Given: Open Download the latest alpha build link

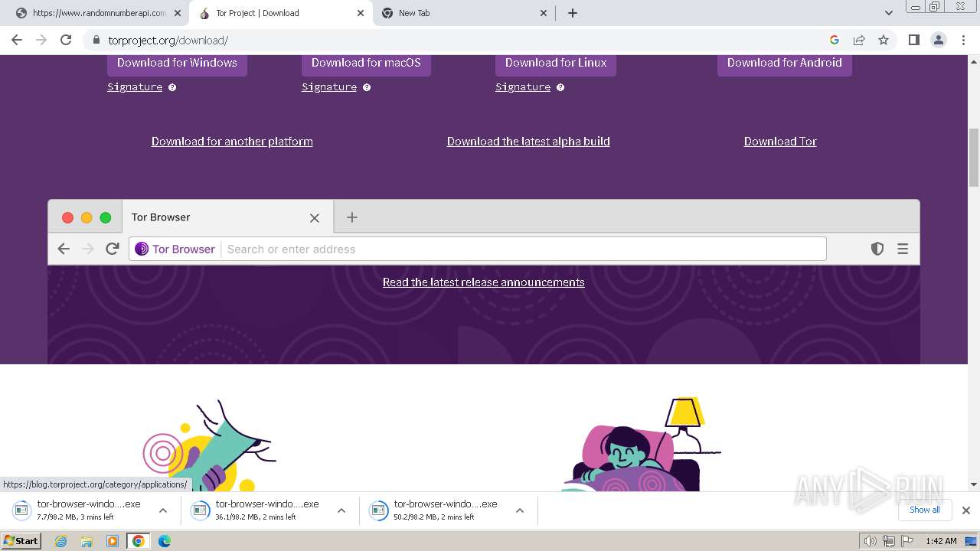Looking at the screenshot, I should [528, 142].
